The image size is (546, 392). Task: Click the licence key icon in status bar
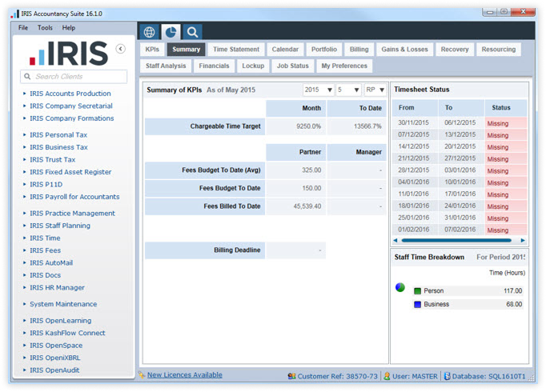(x=142, y=374)
